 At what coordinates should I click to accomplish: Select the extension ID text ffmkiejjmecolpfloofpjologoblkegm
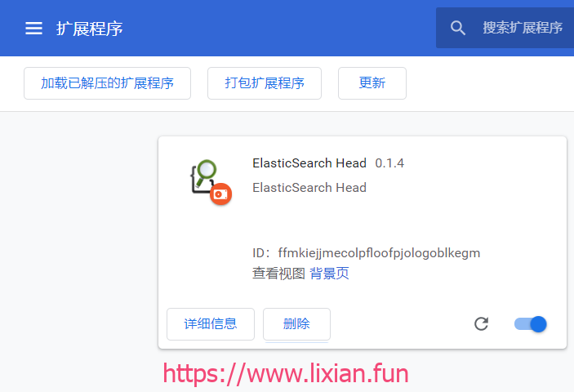(379, 253)
